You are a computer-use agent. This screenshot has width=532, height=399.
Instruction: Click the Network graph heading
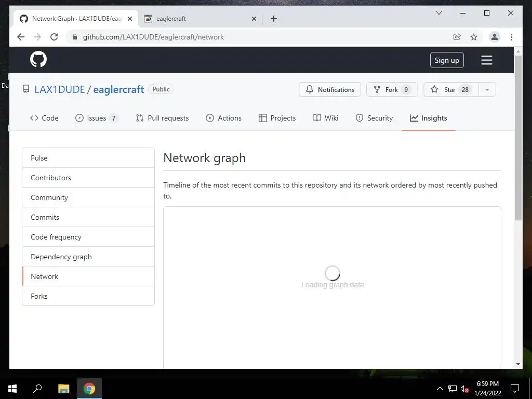point(205,158)
